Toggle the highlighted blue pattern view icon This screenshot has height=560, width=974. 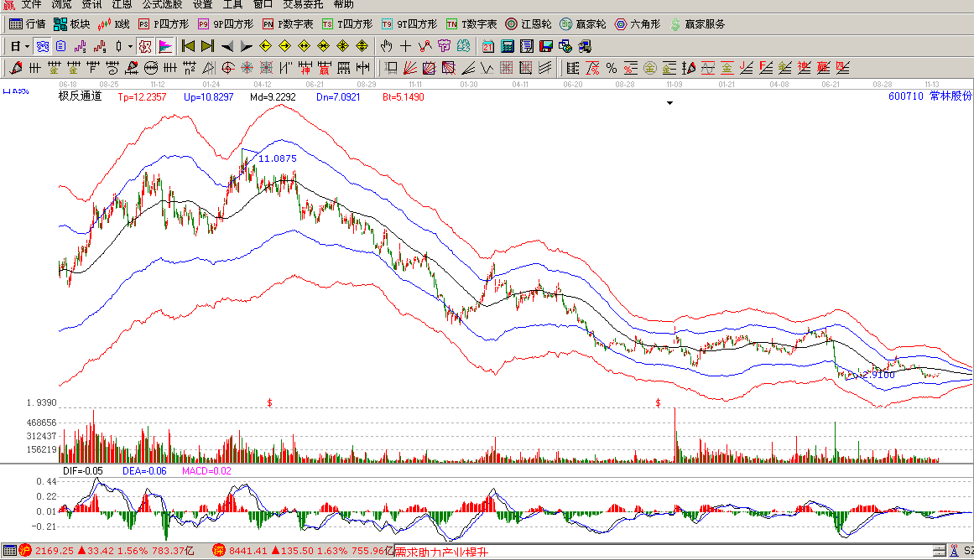tap(42, 45)
